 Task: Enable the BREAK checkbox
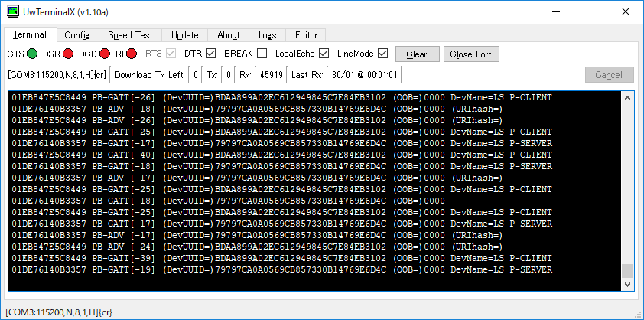pyautogui.click(x=262, y=54)
